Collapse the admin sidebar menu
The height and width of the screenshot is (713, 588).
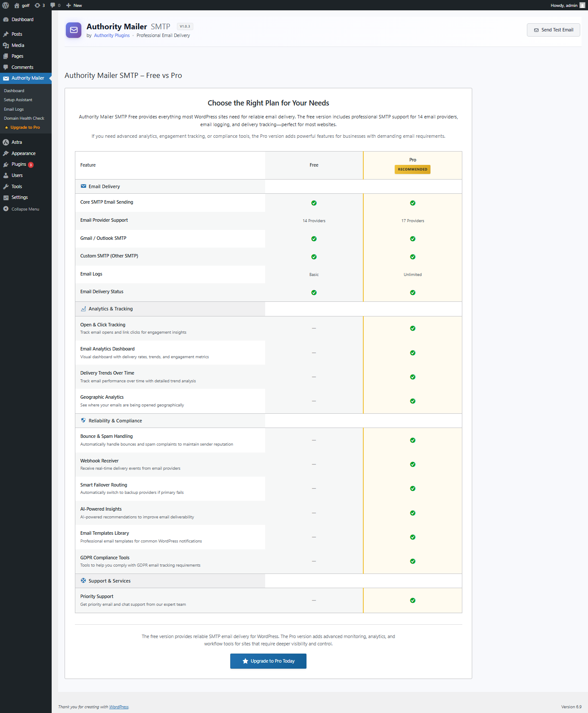[25, 209]
